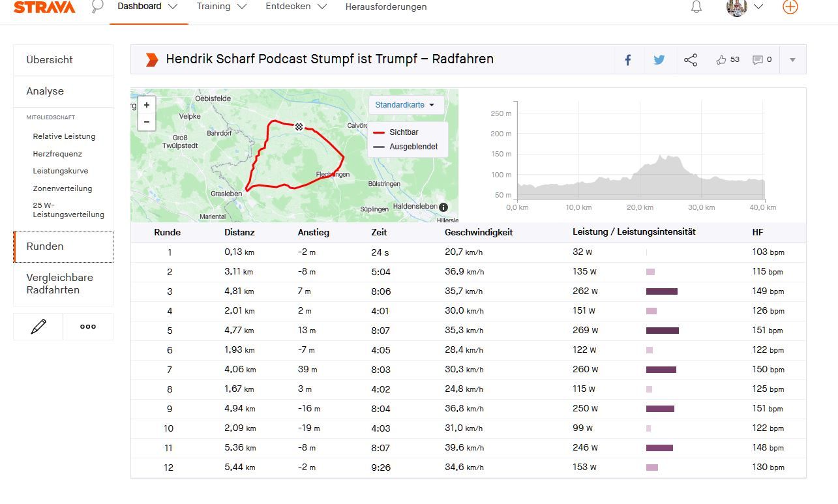The height and width of the screenshot is (504, 838).
Task: Open the Herzfrequenz analysis link
Action: (x=57, y=154)
